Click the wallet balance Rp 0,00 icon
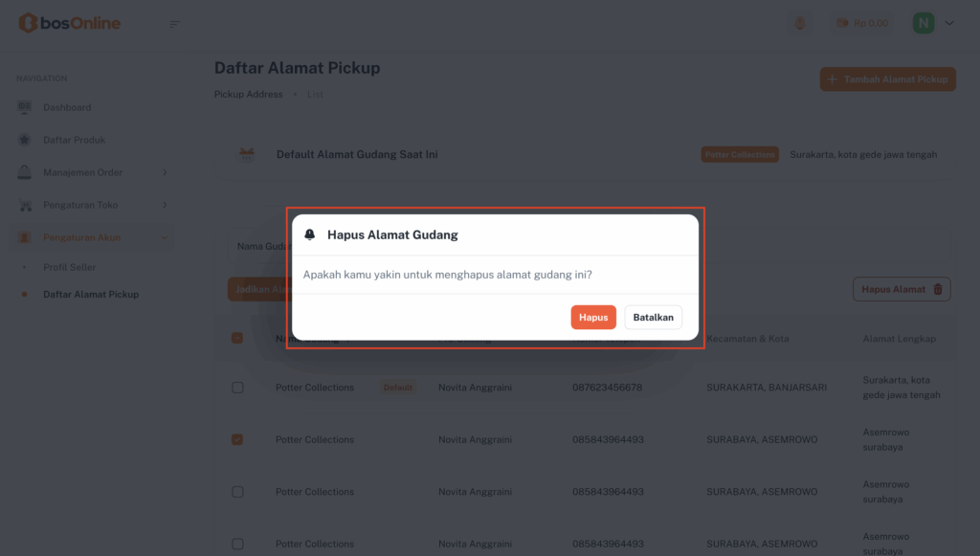This screenshot has width=980, height=556. (x=843, y=23)
